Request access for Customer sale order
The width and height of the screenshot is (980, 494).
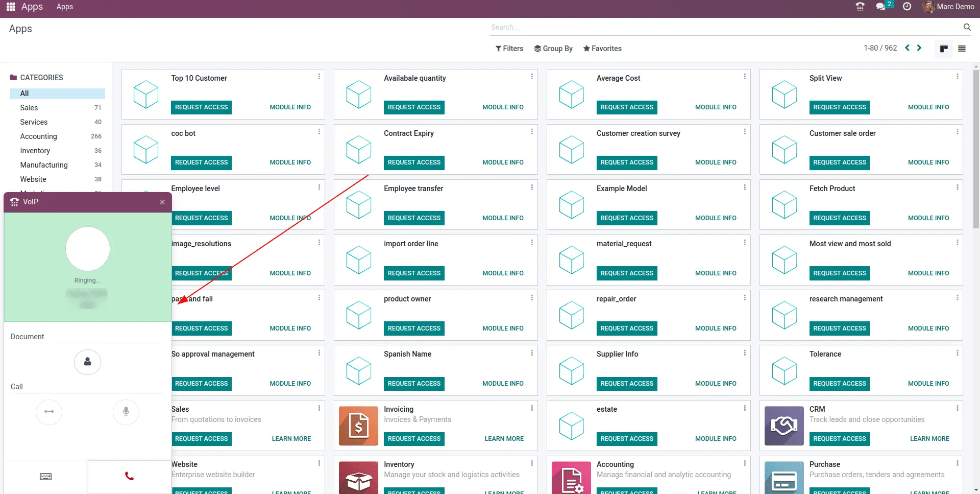click(840, 162)
